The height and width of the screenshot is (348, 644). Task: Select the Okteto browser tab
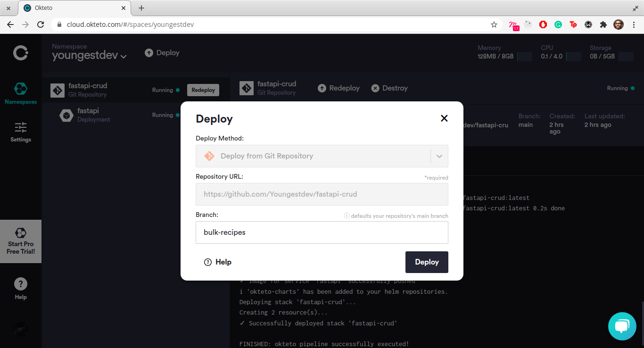pyautogui.click(x=75, y=8)
